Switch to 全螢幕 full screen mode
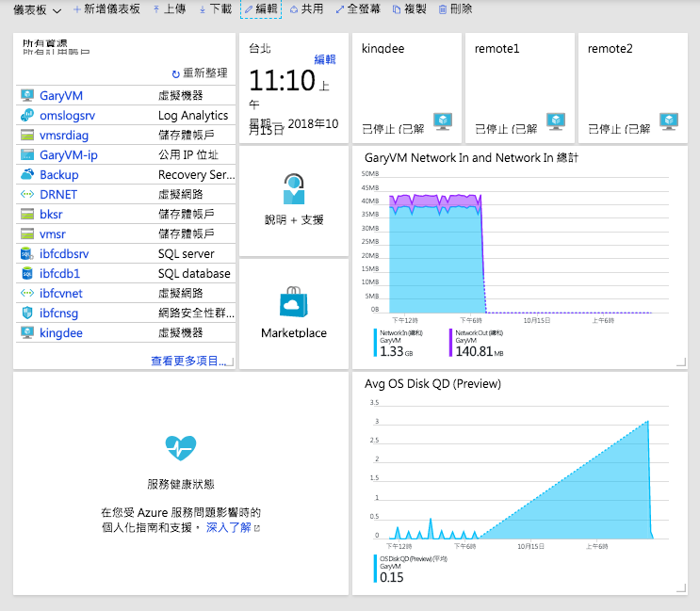 358,9
